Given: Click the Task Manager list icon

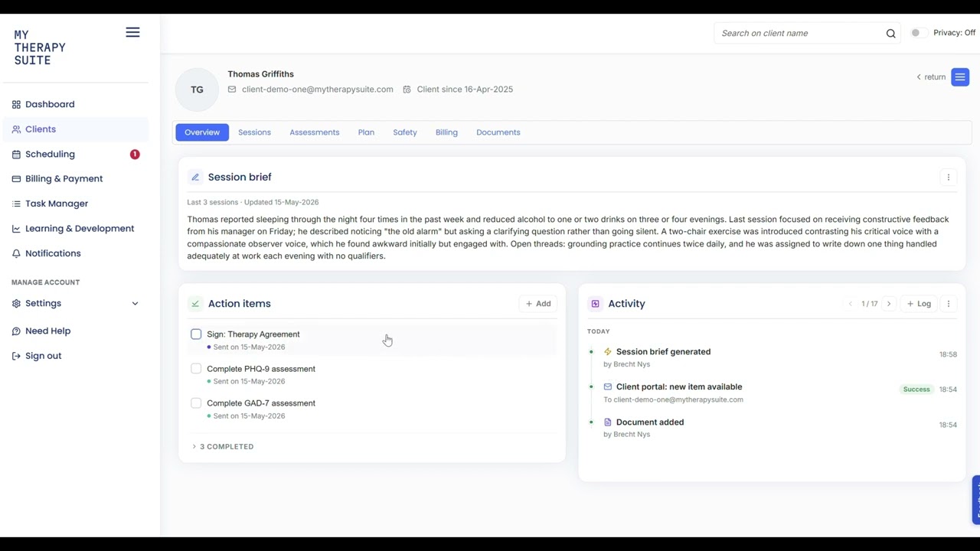Looking at the screenshot, I should click(16, 204).
